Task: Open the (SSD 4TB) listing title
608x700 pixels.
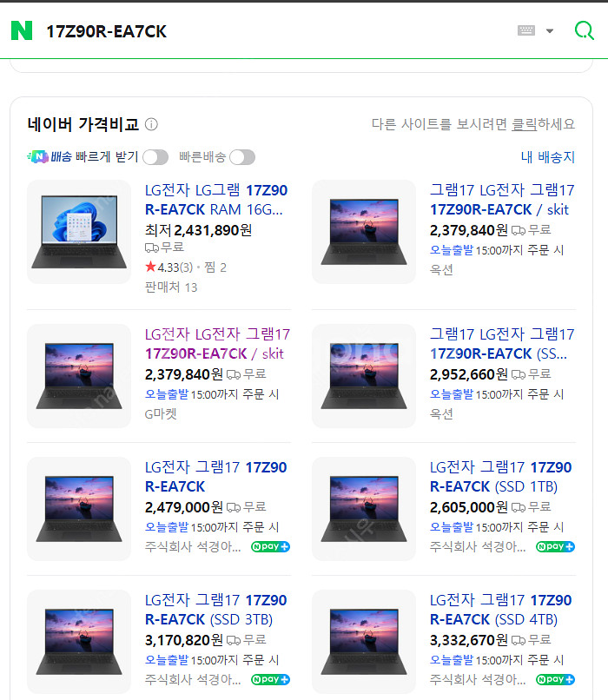Action: click(x=500, y=610)
